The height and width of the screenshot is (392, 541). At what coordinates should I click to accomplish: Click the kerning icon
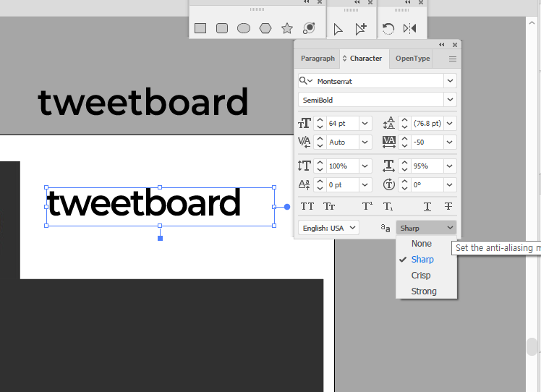tap(304, 142)
